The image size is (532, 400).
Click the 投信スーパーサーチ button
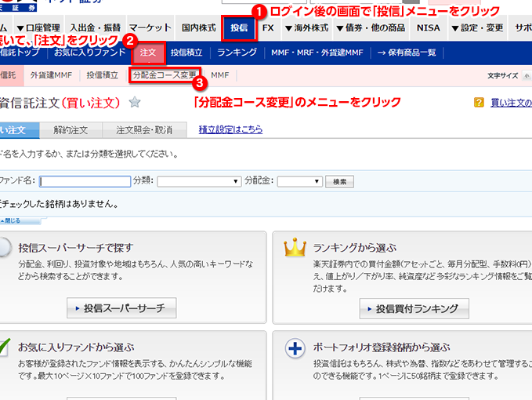click(121, 308)
